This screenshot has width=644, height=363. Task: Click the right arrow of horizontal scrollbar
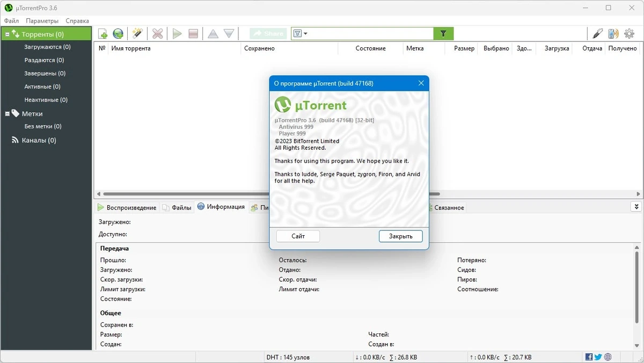click(639, 194)
